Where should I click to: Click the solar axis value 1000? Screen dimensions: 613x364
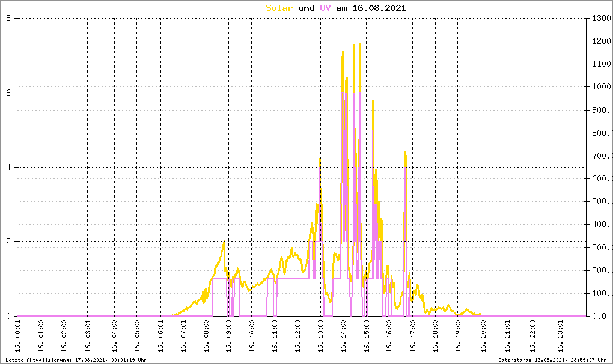602,86
